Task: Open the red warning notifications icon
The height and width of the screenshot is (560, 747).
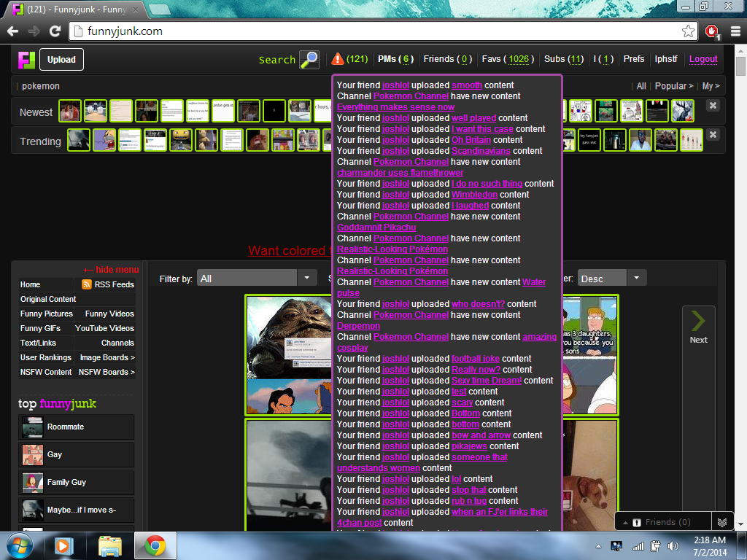Action: (338, 59)
